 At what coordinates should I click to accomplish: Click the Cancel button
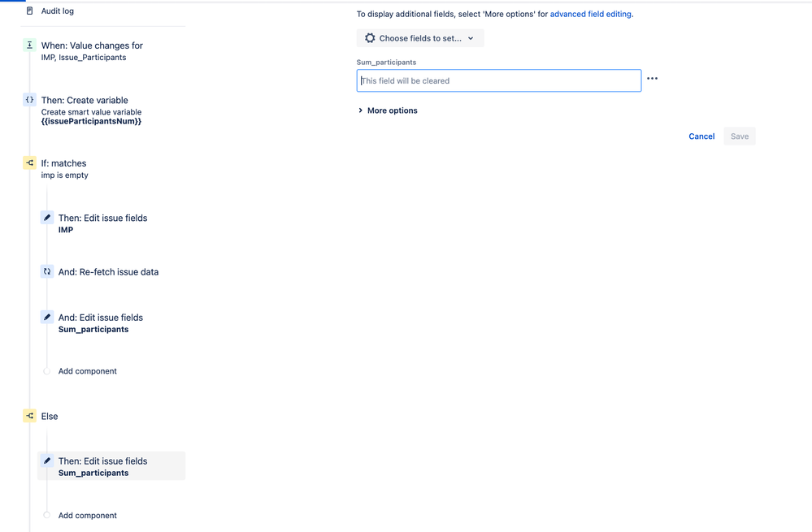[x=701, y=136]
